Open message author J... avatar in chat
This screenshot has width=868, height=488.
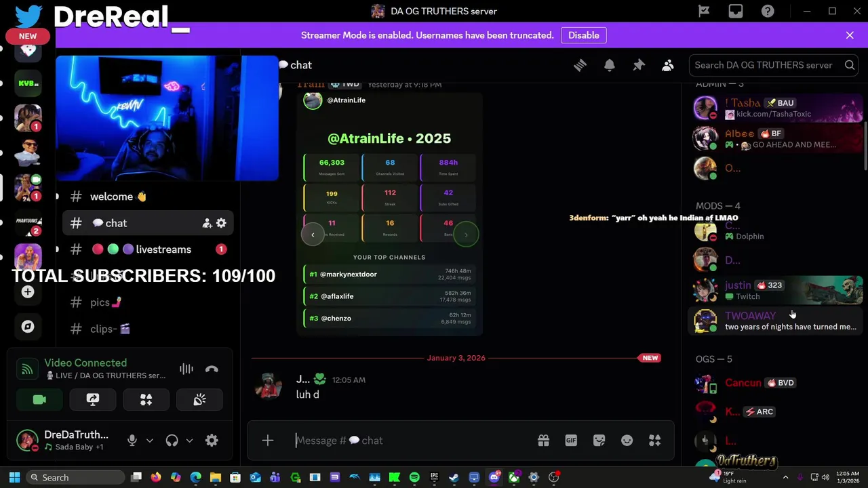tap(268, 386)
